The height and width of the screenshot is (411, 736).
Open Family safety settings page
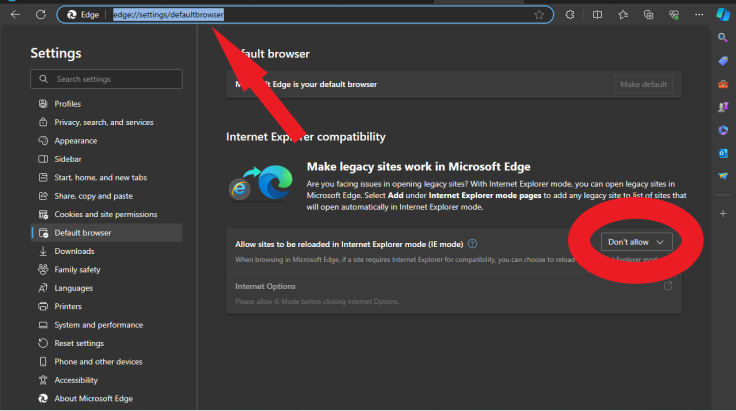click(107, 269)
